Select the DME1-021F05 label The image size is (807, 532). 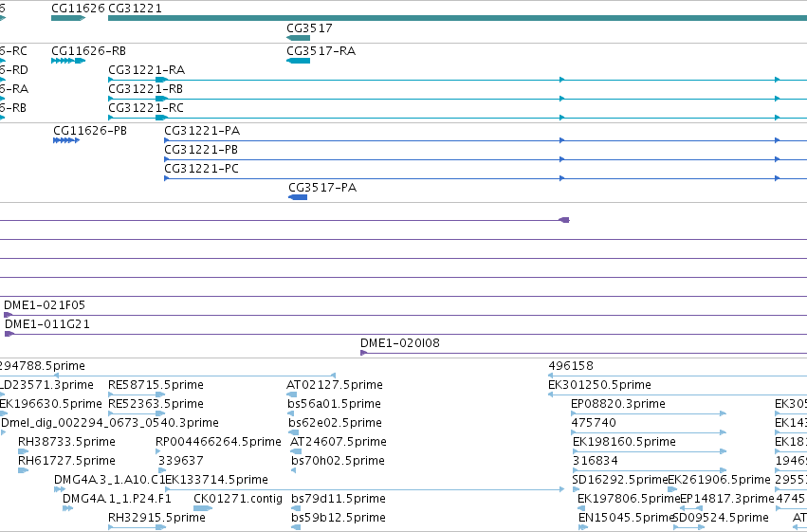[x=45, y=305]
